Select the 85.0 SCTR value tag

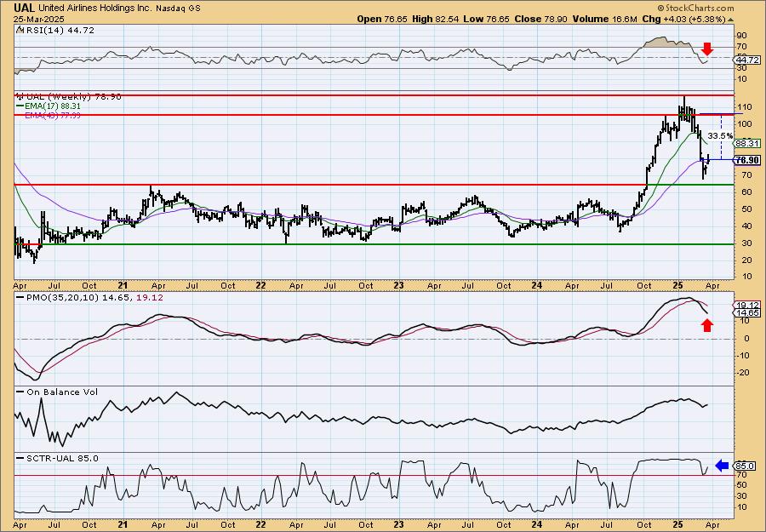coord(746,466)
